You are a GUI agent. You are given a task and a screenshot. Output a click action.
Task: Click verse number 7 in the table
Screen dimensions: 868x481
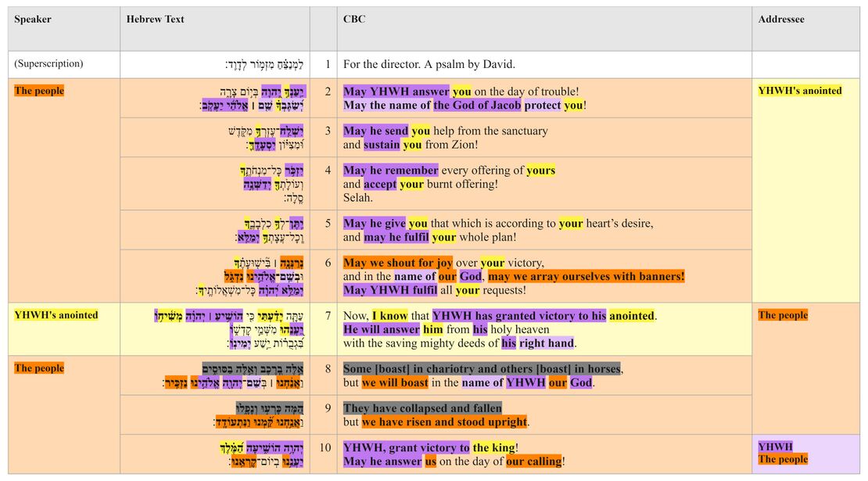pyautogui.click(x=328, y=316)
